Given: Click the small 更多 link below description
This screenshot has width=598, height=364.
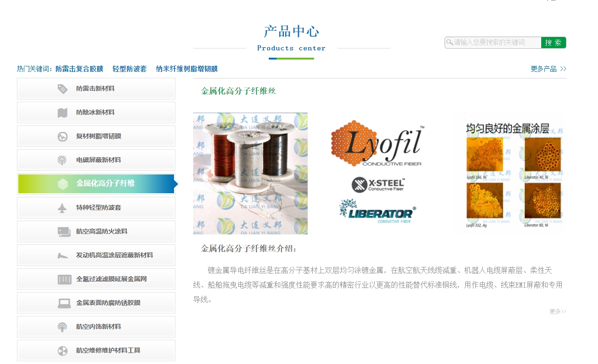Looking at the screenshot, I should point(558,311).
